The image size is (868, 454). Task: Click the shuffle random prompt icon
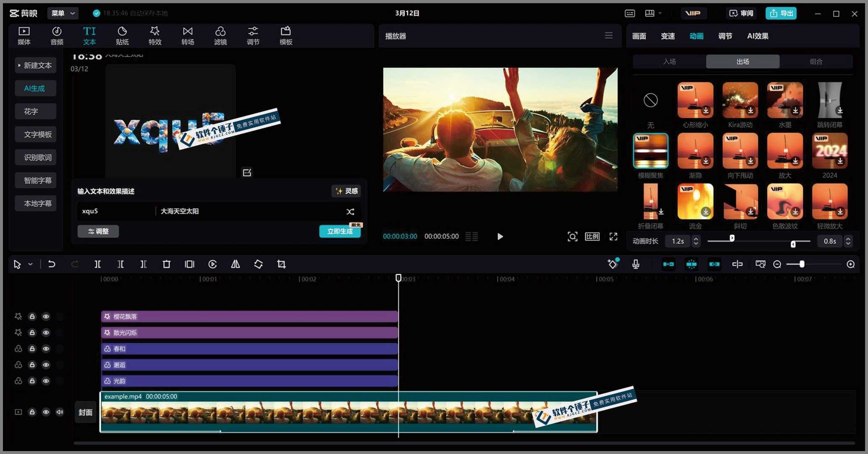[x=350, y=211]
